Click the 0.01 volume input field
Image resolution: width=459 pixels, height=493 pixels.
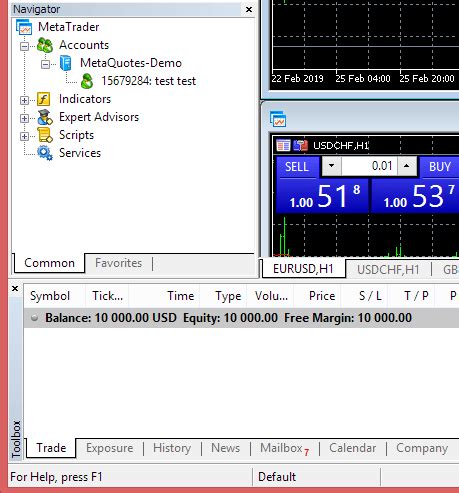(369, 166)
